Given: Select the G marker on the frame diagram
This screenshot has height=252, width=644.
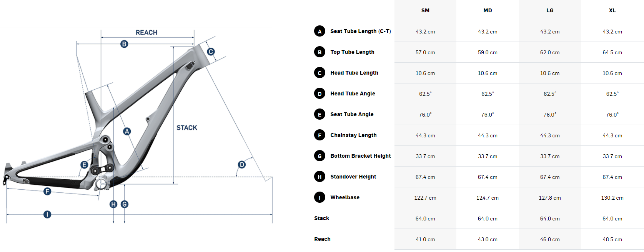Looking at the screenshot, I should click(x=125, y=204).
